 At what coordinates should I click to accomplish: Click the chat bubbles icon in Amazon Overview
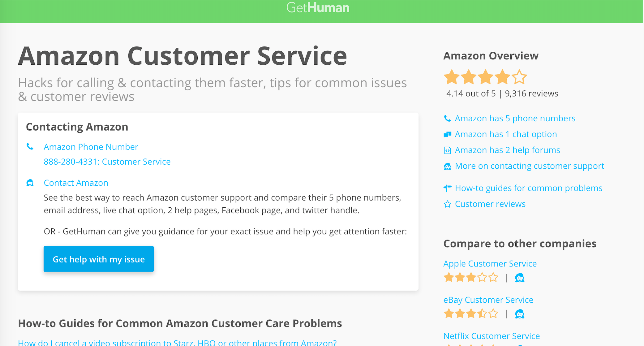click(x=447, y=134)
